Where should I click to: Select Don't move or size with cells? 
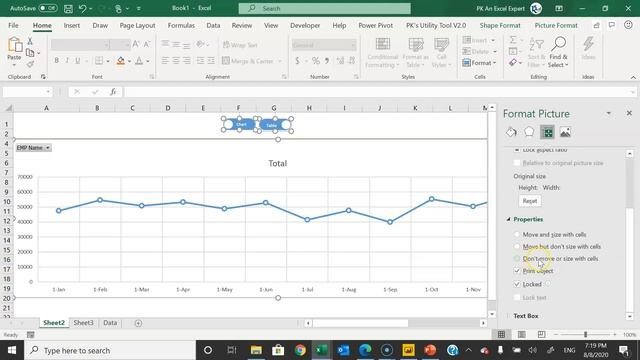tap(517, 258)
